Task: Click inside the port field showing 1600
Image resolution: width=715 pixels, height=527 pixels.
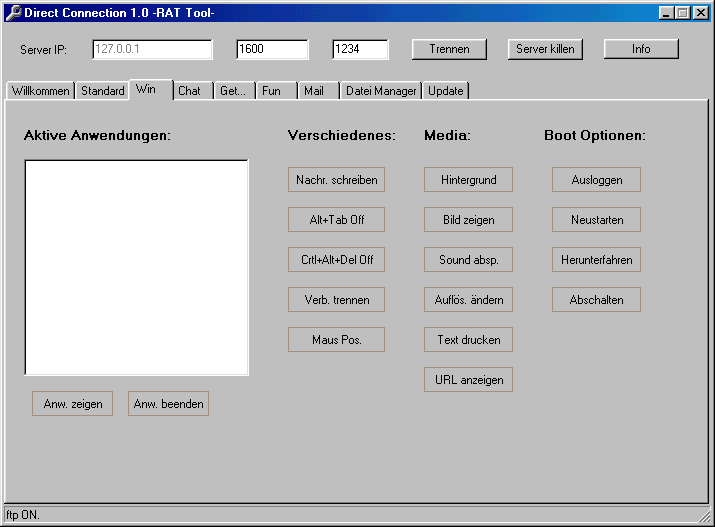Action: [272, 49]
